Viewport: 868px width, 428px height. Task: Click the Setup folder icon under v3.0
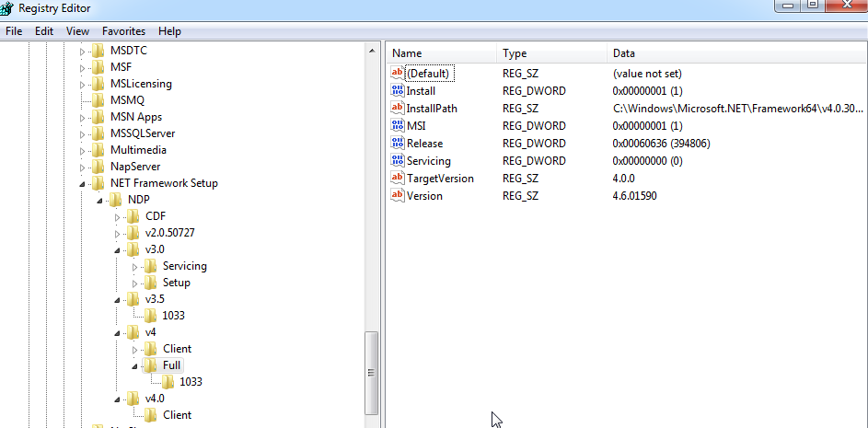(151, 283)
